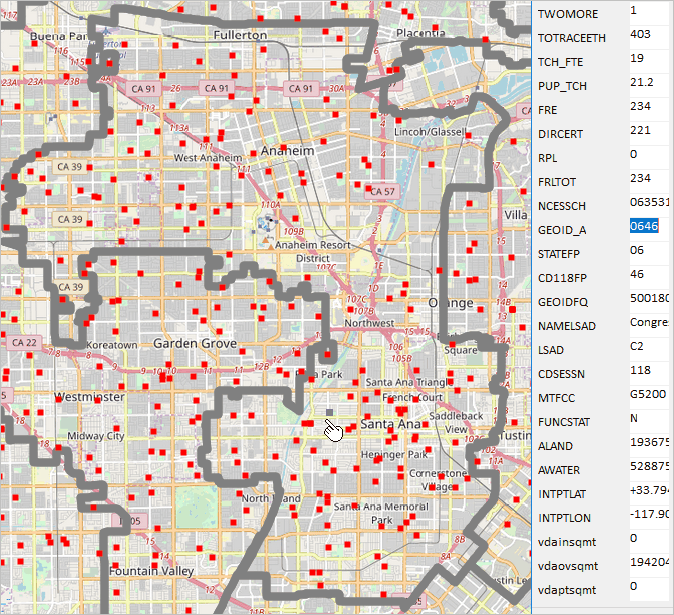The image size is (674, 615).
Task: Click the Fountain Valley map label
Action: pyautogui.click(x=151, y=571)
